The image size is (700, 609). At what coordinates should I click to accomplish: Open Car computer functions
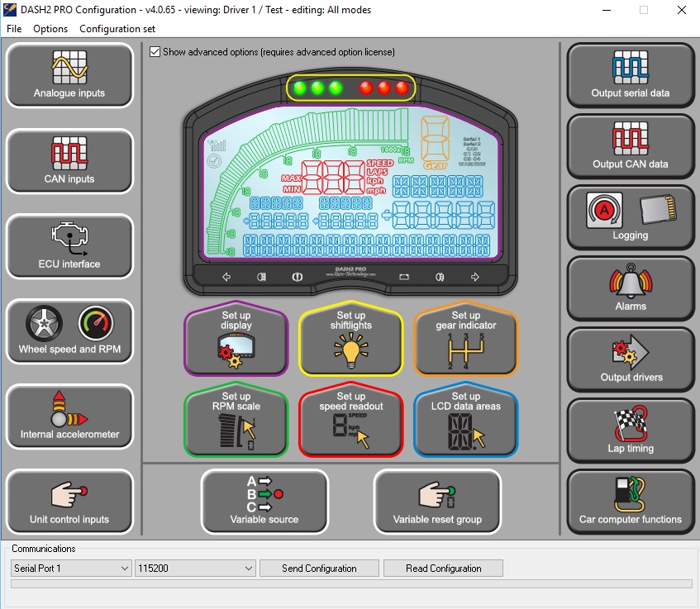point(631,502)
